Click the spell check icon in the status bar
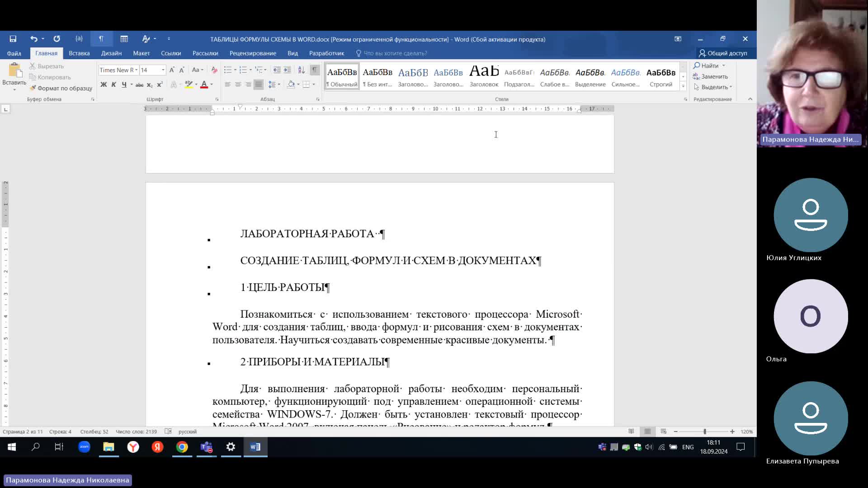This screenshot has height=488, width=868. (x=168, y=432)
